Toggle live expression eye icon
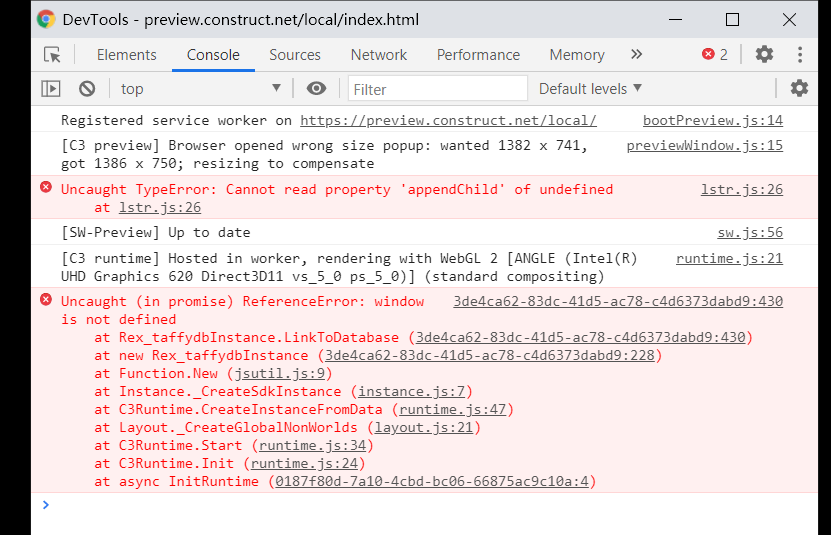The image size is (831, 535). click(x=316, y=89)
